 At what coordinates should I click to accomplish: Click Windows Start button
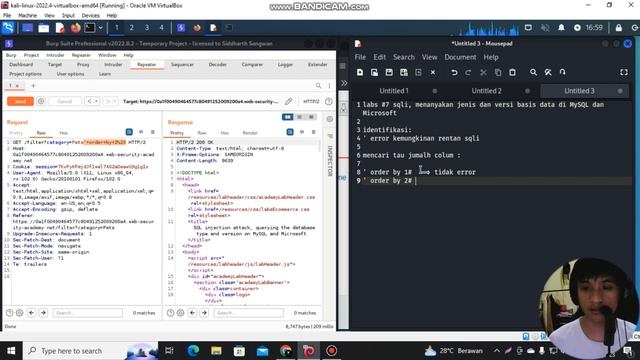(x=11, y=351)
